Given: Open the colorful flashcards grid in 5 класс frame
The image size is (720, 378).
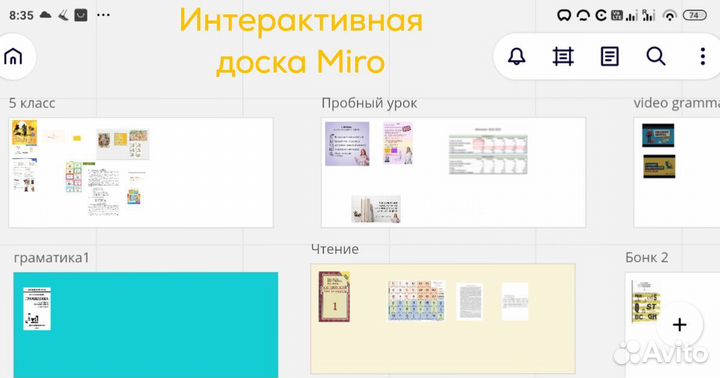Looking at the screenshot, I should pos(73,176).
